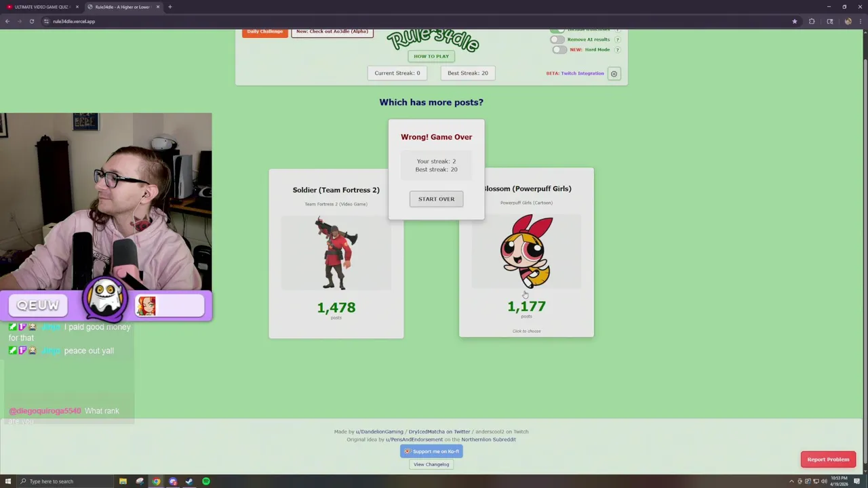868x488 pixels.
Task: Open Spotify from the taskbar
Action: (206, 481)
